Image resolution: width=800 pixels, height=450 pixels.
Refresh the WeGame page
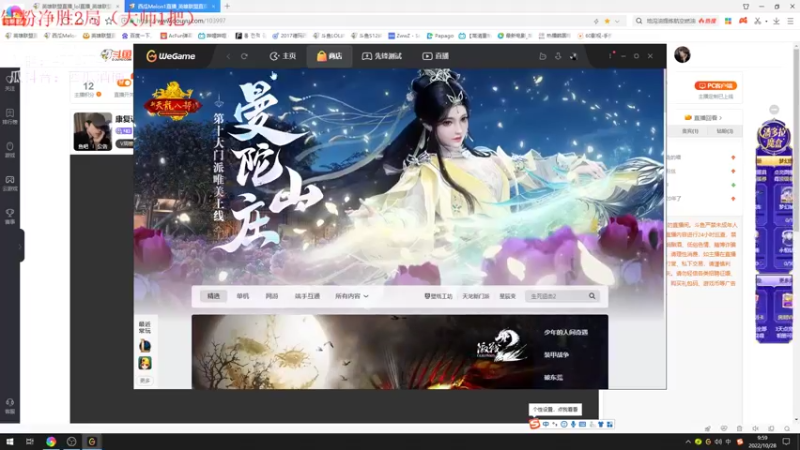[x=244, y=56]
